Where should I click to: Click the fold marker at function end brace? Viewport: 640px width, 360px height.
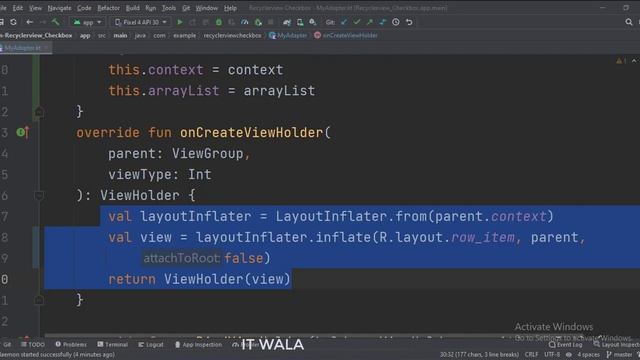pos(39,300)
